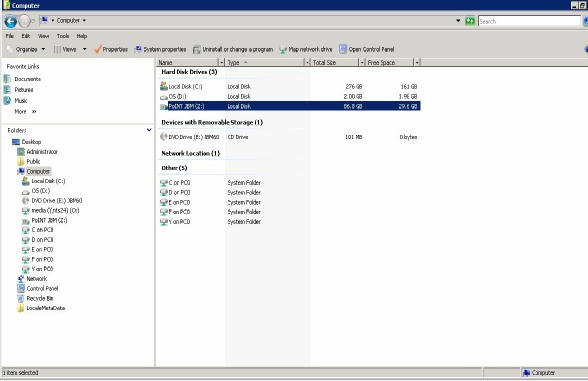Screen dimensions: 588x381
Task: Click the Other (5) group header
Action: [x=174, y=168]
